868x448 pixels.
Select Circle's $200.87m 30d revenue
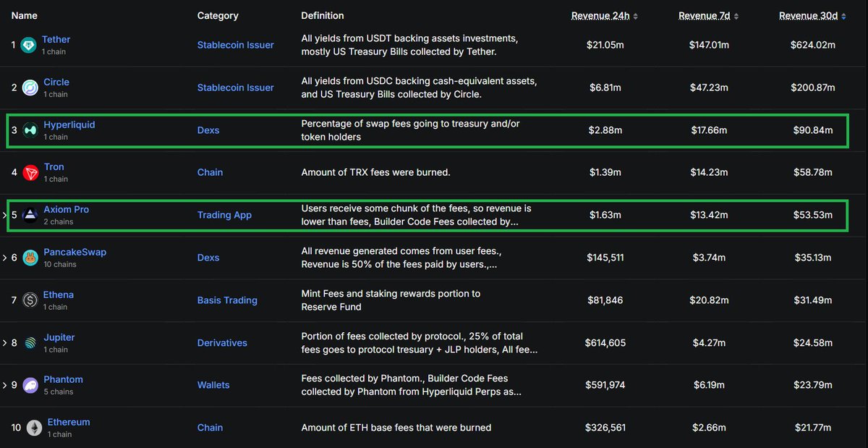pos(813,88)
